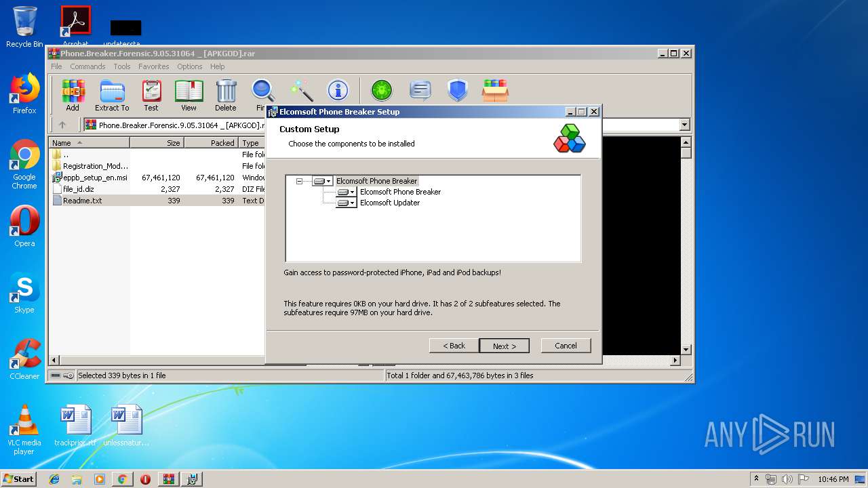Open the unlessnatur Word document on desktop
This screenshot has width=868, height=488.
[x=126, y=426]
